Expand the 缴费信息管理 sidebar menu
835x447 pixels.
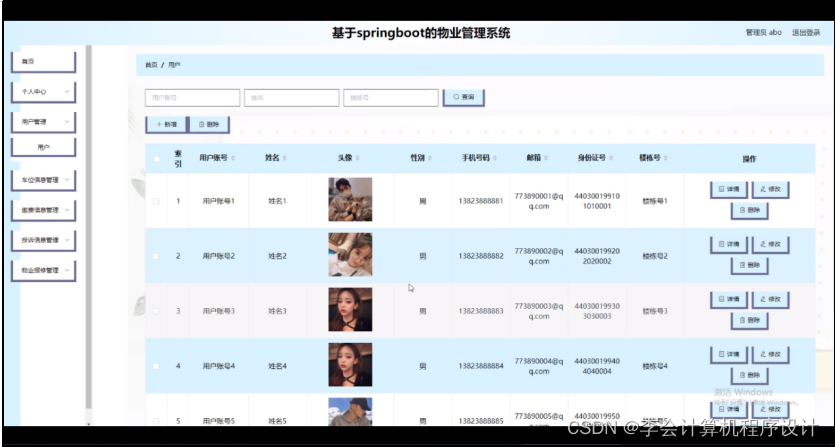click(43, 210)
